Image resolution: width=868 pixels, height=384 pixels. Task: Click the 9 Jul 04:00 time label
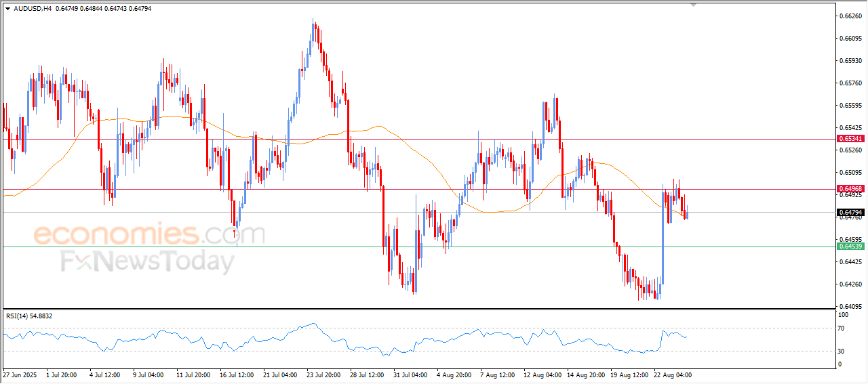149,374
